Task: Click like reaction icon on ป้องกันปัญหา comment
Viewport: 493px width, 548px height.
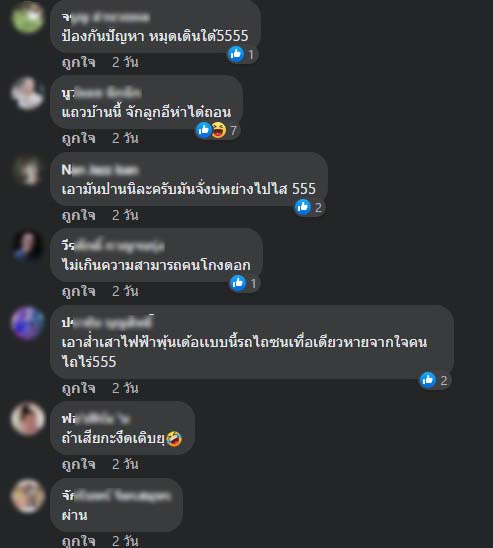Action: (236, 54)
